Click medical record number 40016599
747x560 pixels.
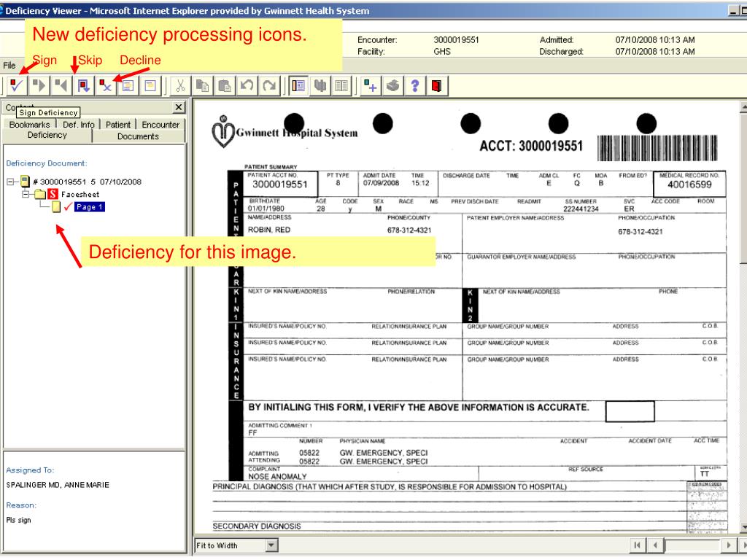[689, 184]
